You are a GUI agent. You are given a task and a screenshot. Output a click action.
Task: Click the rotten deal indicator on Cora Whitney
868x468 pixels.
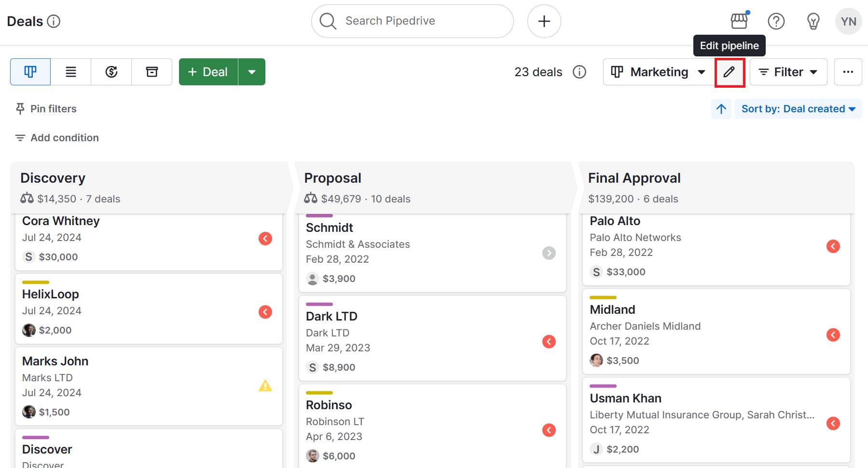pyautogui.click(x=265, y=239)
